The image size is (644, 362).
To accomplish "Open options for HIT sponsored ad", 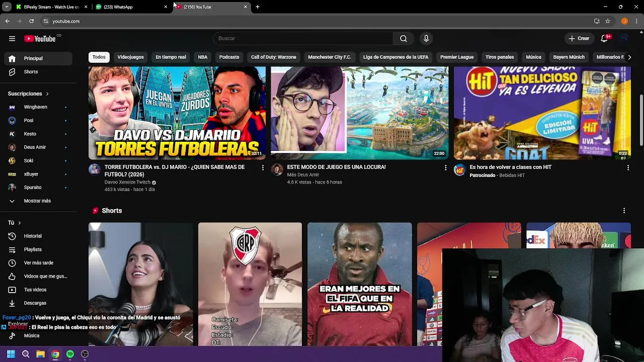I will click(x=628, y=167).
